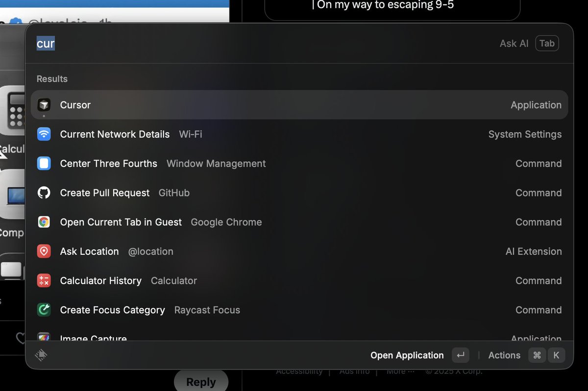Click the "Google Chrome" subtitle text
Screen dimensions: 588x391
click(226, 222)
